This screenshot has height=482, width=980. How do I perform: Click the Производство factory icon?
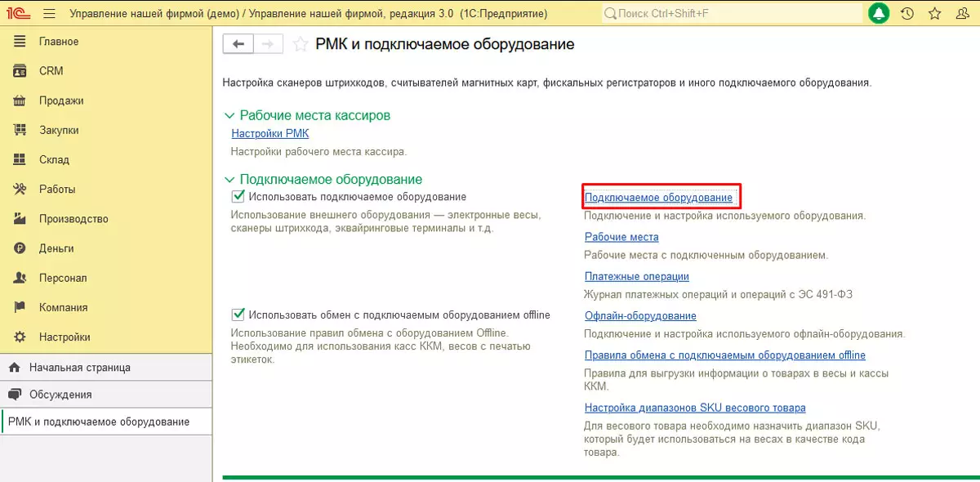[x=20, y=219]
